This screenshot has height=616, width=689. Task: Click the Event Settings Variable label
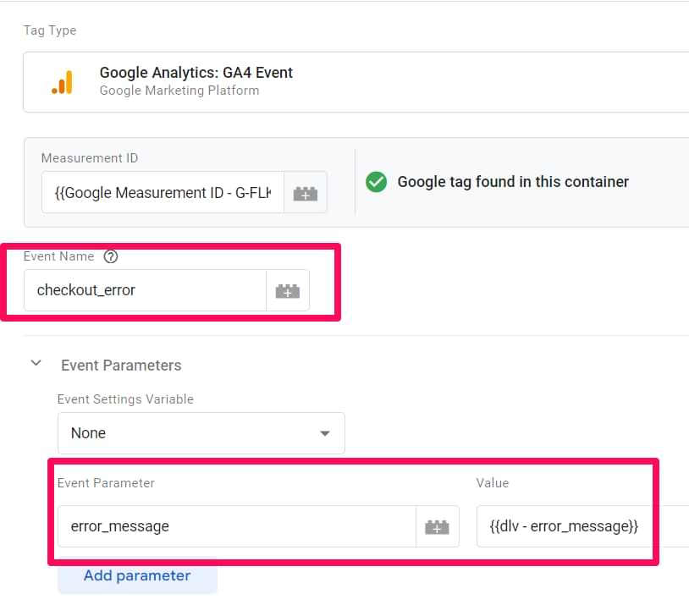(125, 399)
